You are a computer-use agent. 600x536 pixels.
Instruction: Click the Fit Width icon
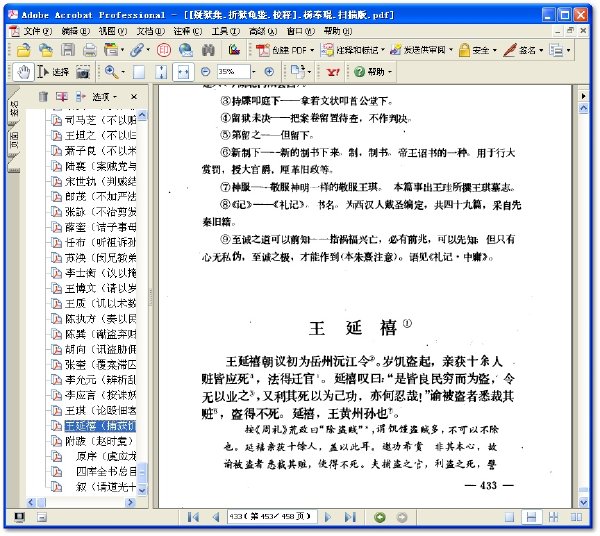[183, 72]
